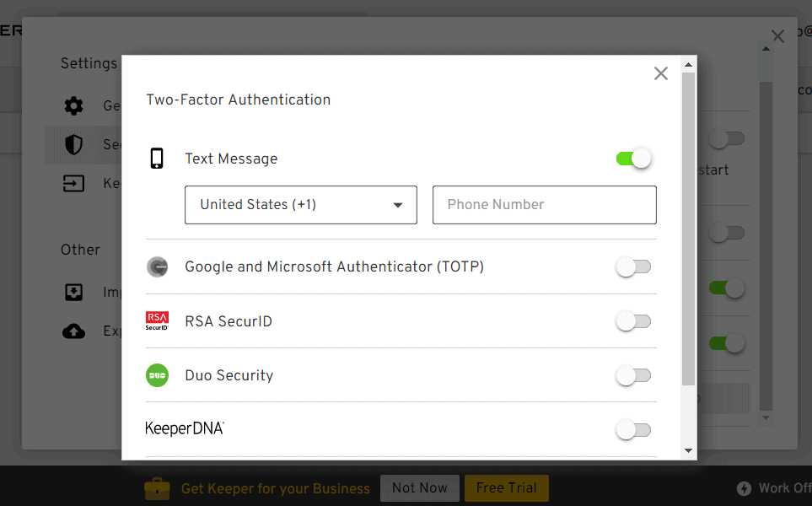Enable the Duo Security toggle
This screenshot has height=506, width=812.
(634, 376)
